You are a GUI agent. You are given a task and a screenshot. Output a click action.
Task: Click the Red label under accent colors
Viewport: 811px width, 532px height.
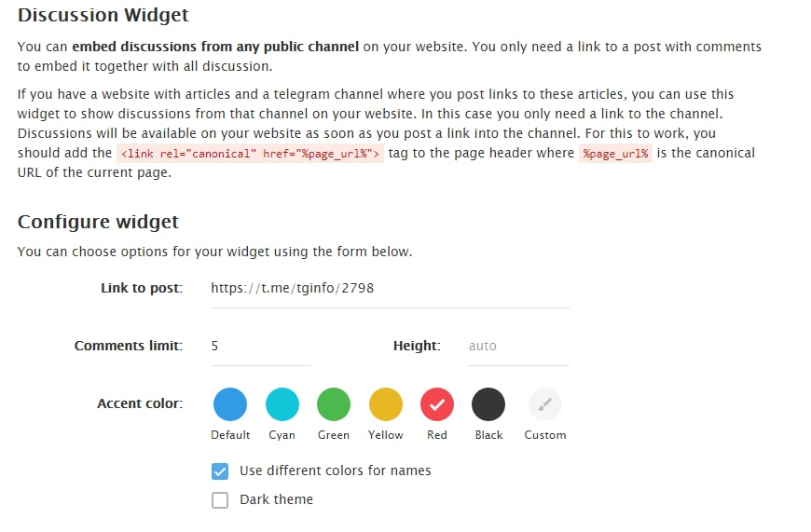(x=437, y=435)
